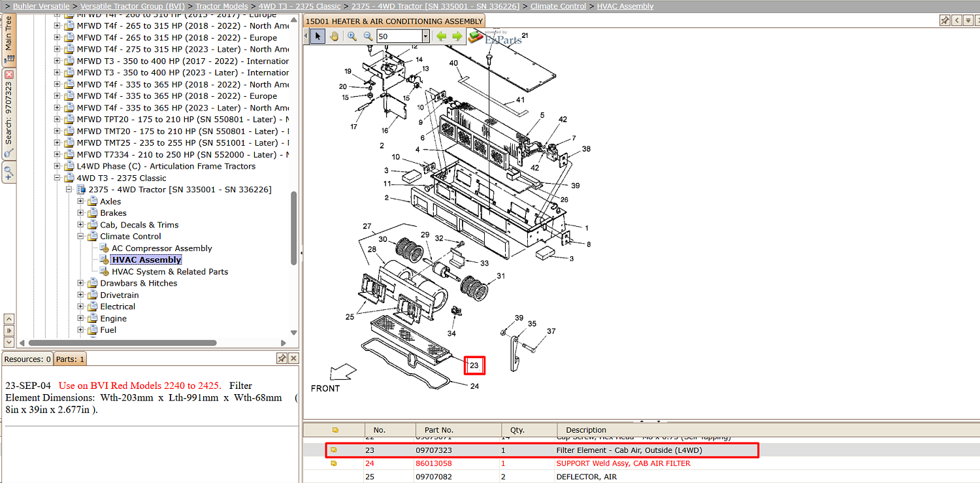Collapse the 4WD T3 - 2375 Classic node
The height and width of the screenshot is (483, 980).
click(57, 178)
